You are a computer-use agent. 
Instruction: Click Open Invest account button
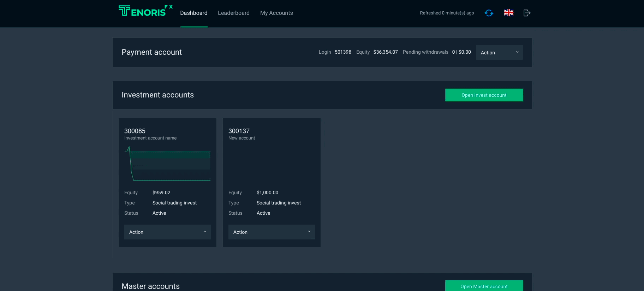(x=484, y=95)
